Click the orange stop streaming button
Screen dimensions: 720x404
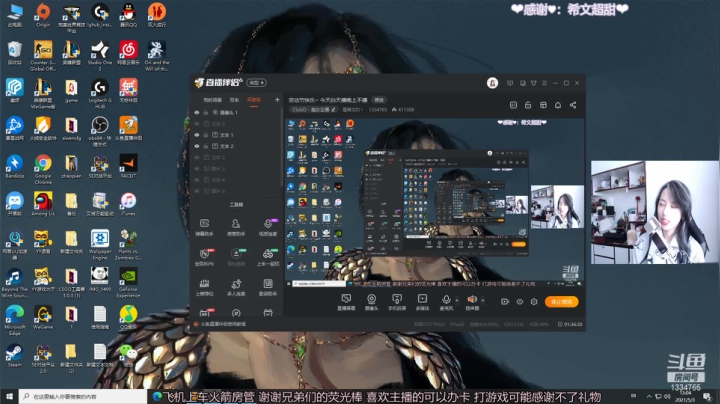pyautogui.click(x=561, y=302)
